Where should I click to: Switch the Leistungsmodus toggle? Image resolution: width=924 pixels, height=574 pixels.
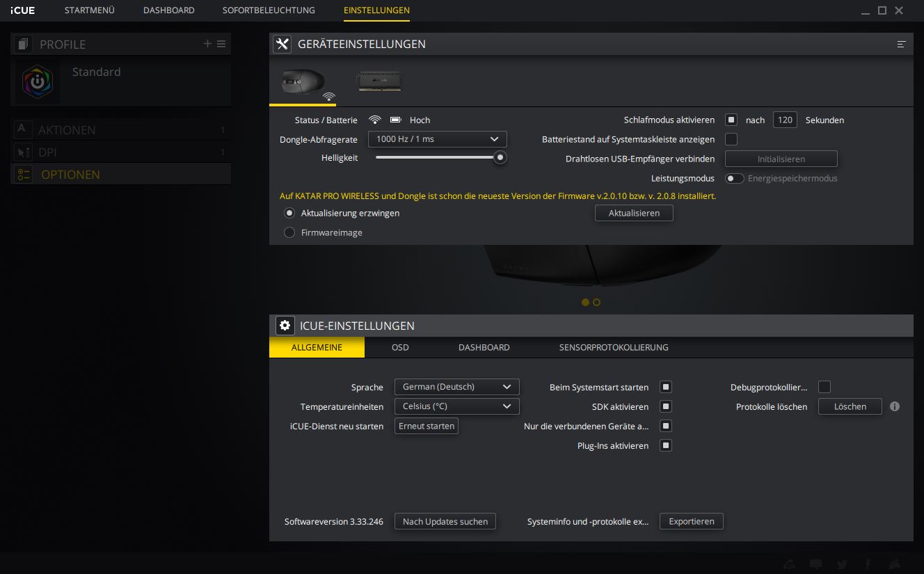pos(734,179)
